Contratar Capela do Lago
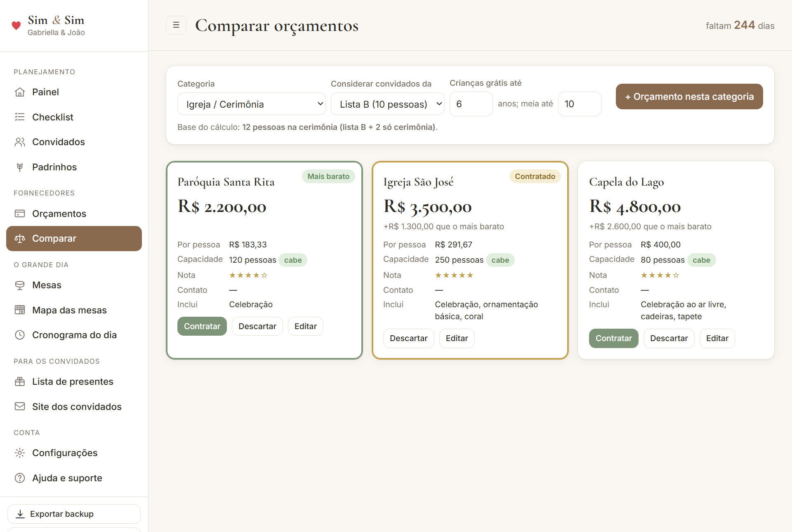 pyautogui.click(x=614, y=338)
